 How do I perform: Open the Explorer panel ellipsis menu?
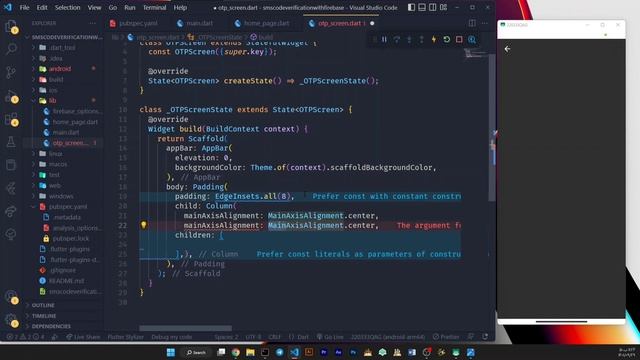93,23
